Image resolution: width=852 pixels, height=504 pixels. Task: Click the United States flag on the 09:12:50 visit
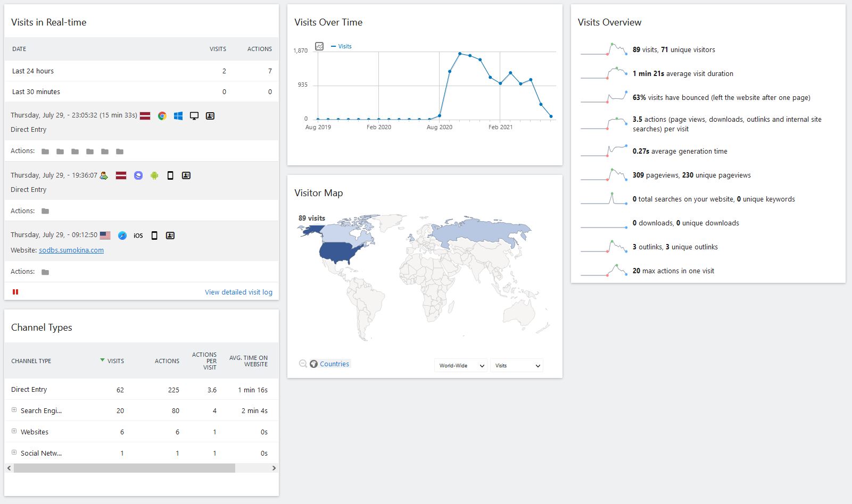pyautogui.click(x=105, y=236)
